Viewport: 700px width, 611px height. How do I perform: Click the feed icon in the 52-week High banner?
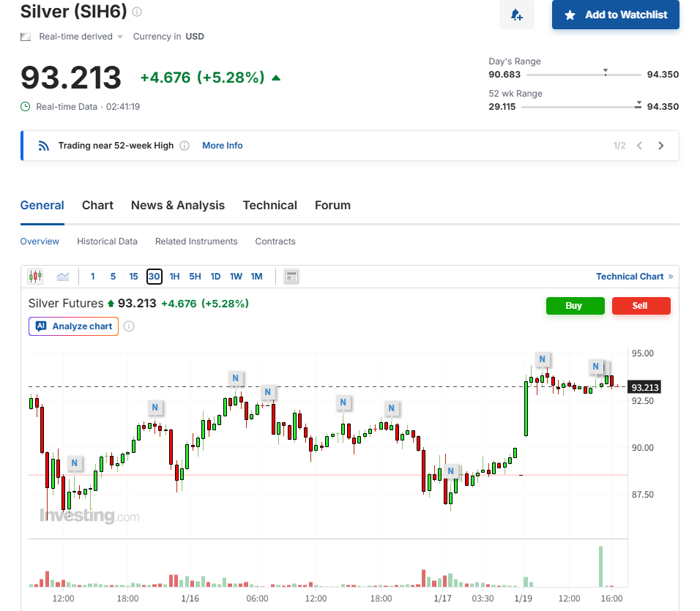click(43, 146)
